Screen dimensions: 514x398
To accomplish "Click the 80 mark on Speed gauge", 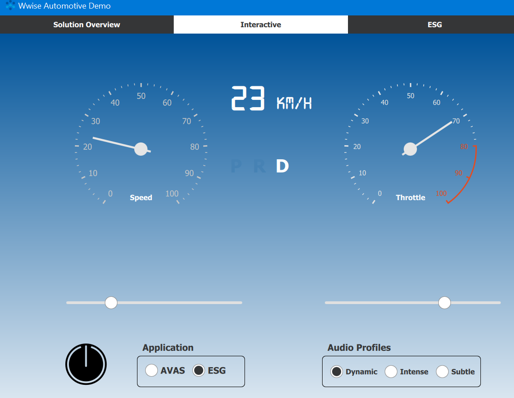I will (195, 147).
